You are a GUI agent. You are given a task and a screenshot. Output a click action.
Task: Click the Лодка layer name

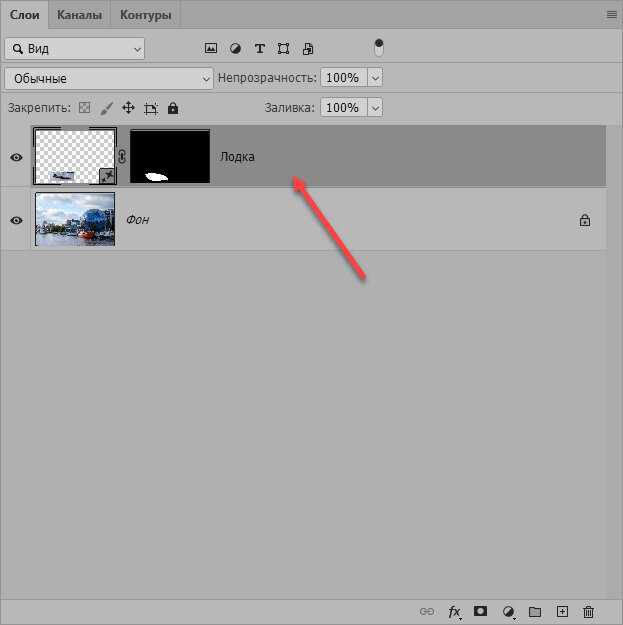(237, 157)
